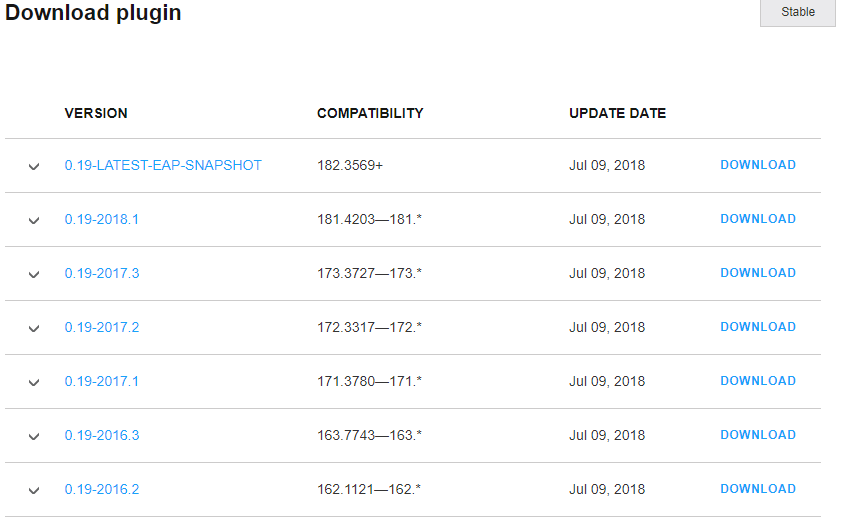The width and height of the screenshot is (842, 519).
Task: Expand the 0.19-LATEST-EAP-SNAPSHOT row chevron
Action: tap(34, 167)
